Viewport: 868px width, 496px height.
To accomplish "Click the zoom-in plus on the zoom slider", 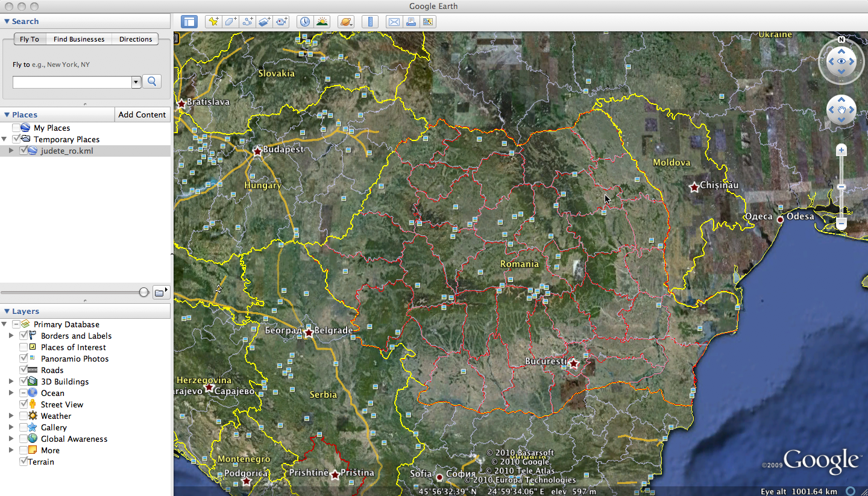I will (841, 149).
